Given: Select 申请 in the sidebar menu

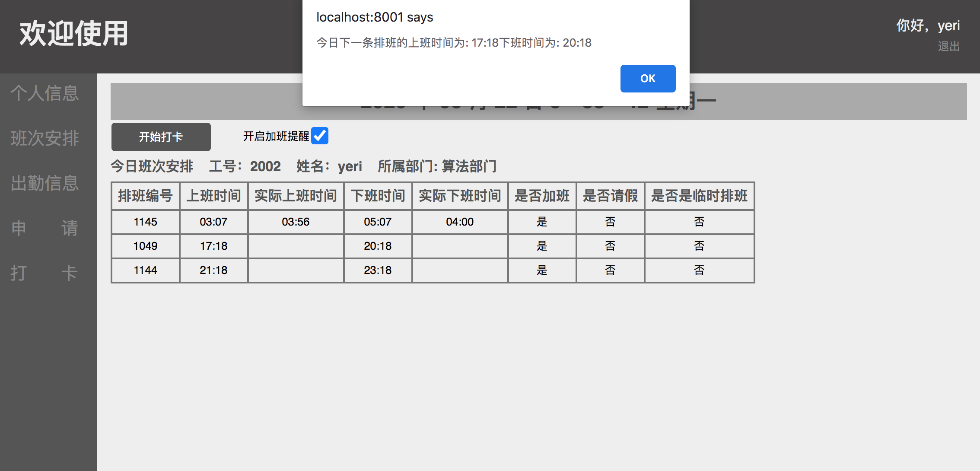Looking at the screenshot, I should tap(45, 228).
